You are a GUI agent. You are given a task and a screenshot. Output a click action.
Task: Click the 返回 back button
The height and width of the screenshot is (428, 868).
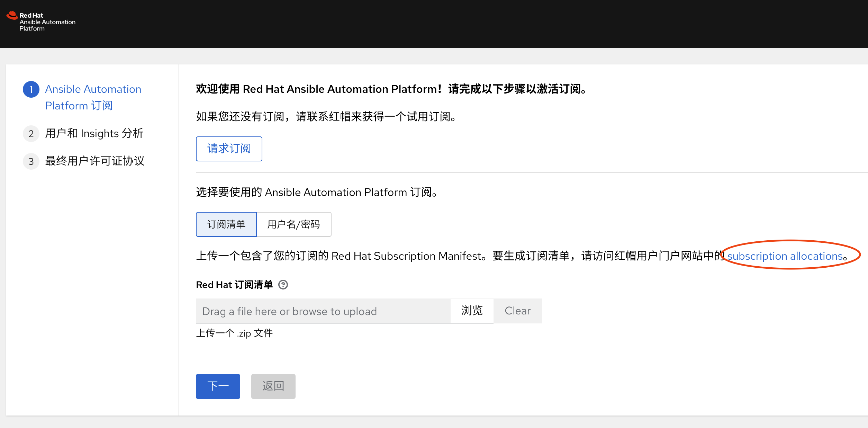pos(273,386)
